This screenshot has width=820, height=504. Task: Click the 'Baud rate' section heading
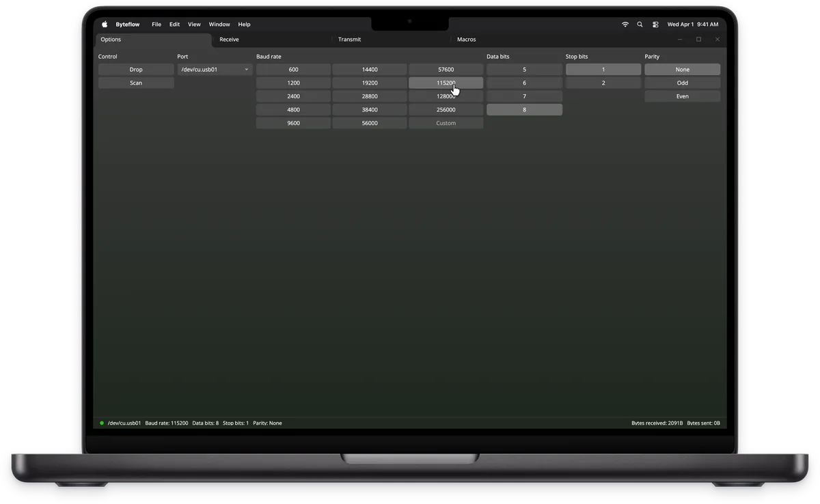(269, 57)
